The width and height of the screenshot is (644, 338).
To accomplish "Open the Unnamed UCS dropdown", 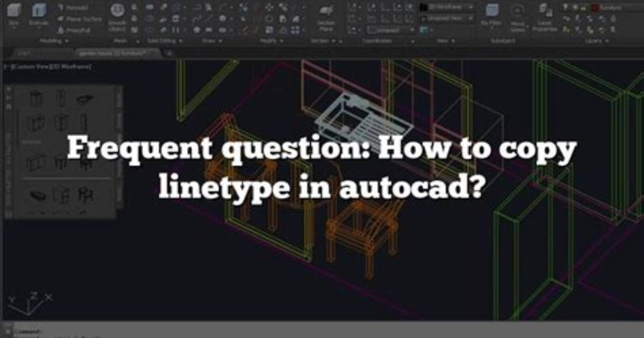I will tap(390, 30).
